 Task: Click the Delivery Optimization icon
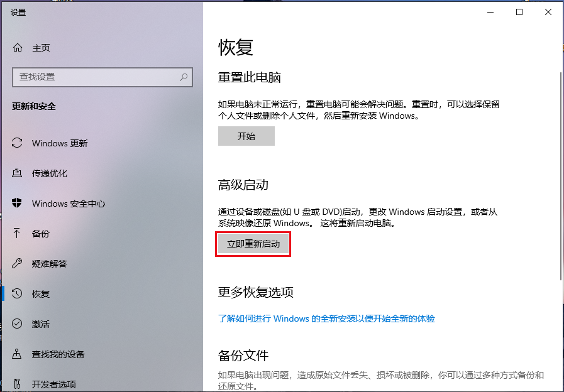[x=18, y=173]
